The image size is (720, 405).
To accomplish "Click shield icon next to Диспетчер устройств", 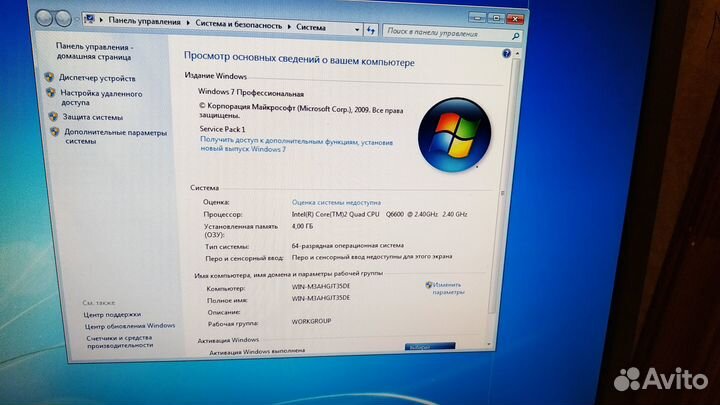I will tap(49, 78).
